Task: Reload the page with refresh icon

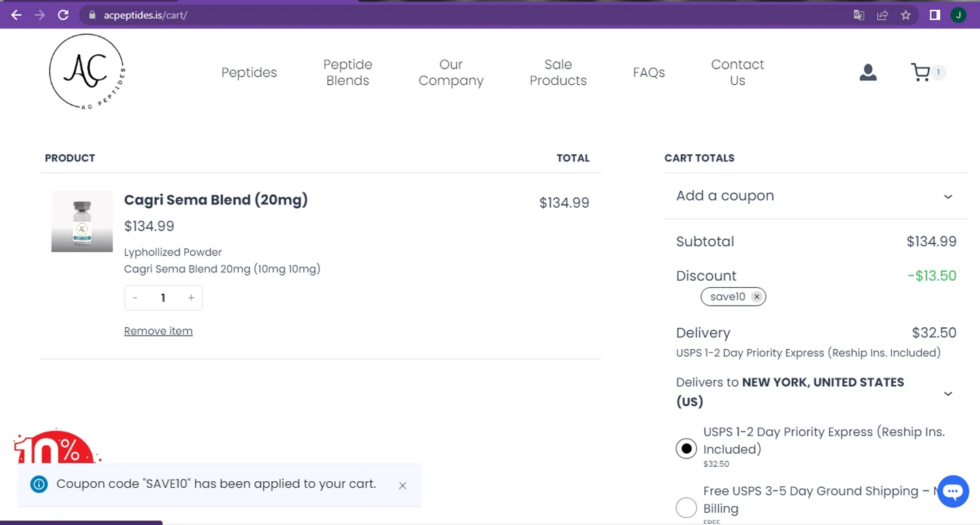Action: [63, 14]
